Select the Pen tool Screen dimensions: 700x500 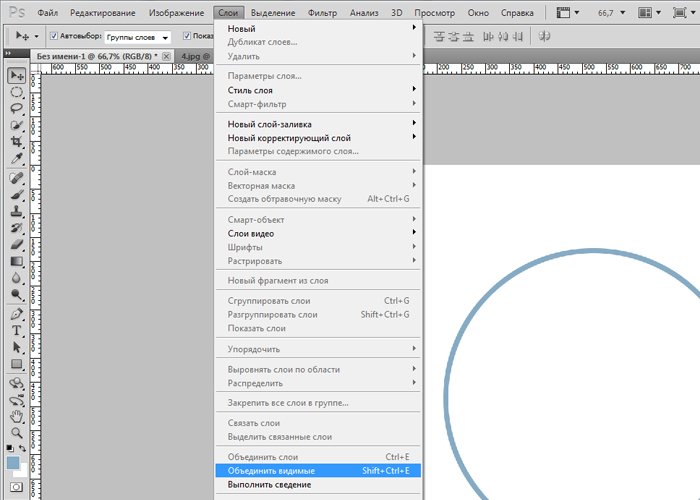[17, 313]
